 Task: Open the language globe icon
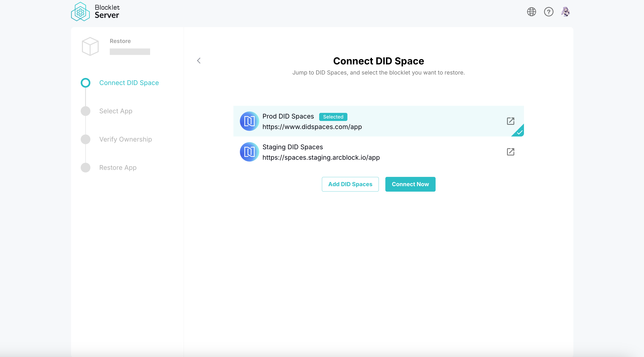pos(531,12)
